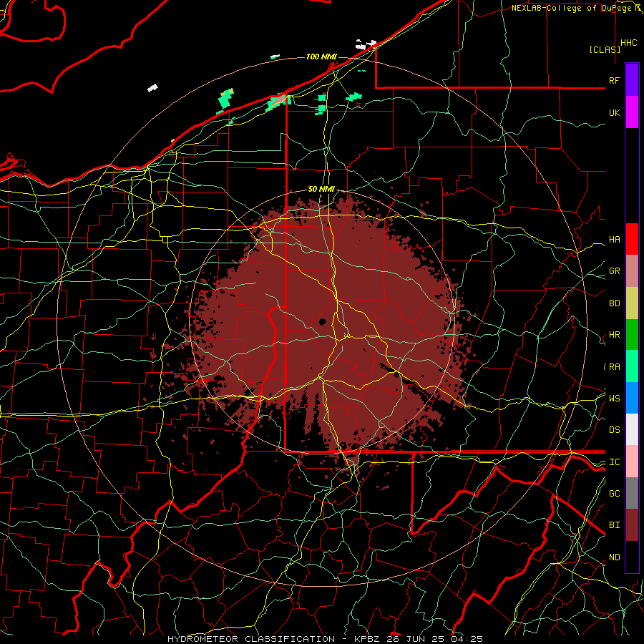Click the KPBZ radar site identifier
Image resolution: width=644 pixels, height=644 pixels.
pos(366,639)
